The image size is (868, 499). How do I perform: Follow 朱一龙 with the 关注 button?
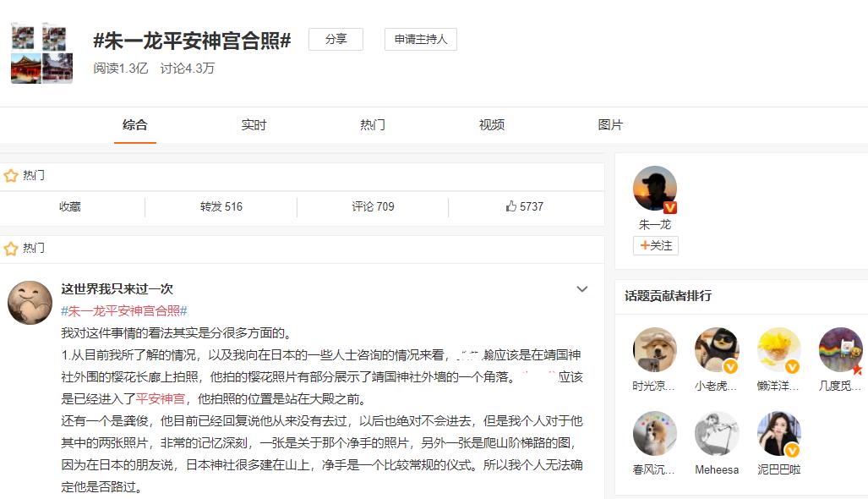tap(656, 245)
